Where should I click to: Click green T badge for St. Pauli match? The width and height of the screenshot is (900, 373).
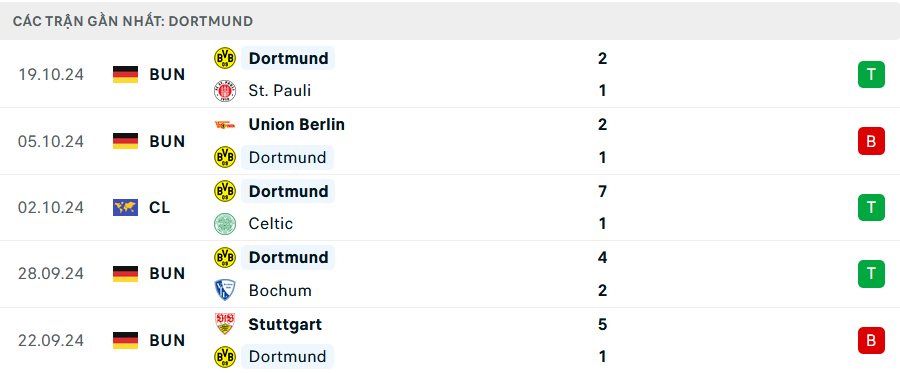tap(871, 75)
